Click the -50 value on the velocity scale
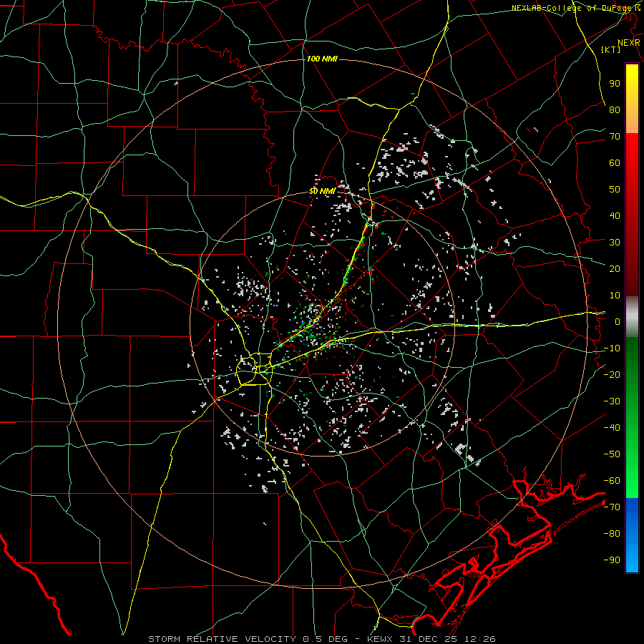Screen dimensions: 644x644 (x=612, y=454)
